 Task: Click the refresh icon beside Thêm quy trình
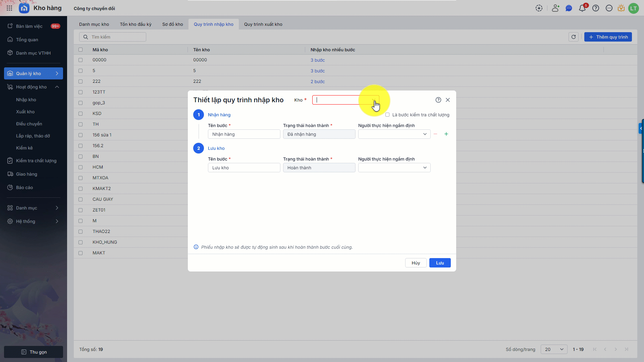tap(574, 37)
